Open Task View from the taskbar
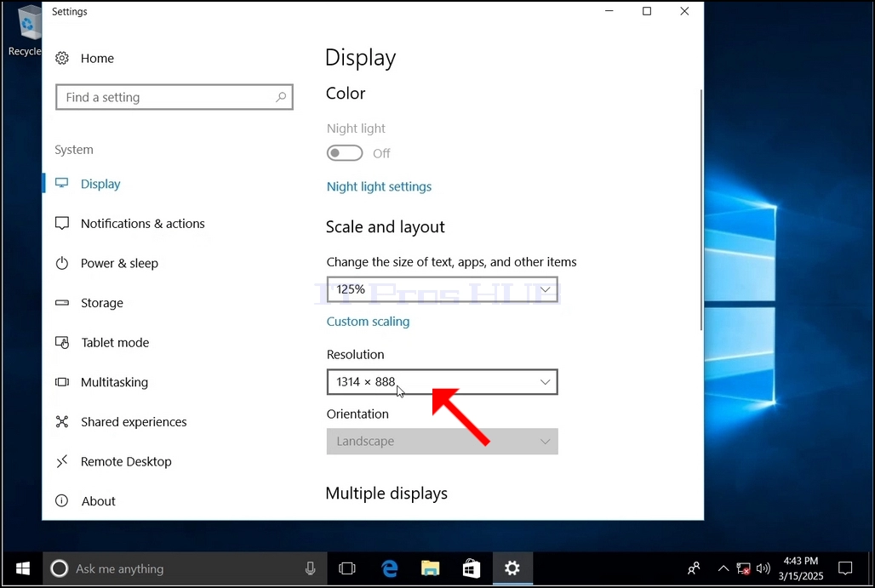 click(x=347, y=568)
